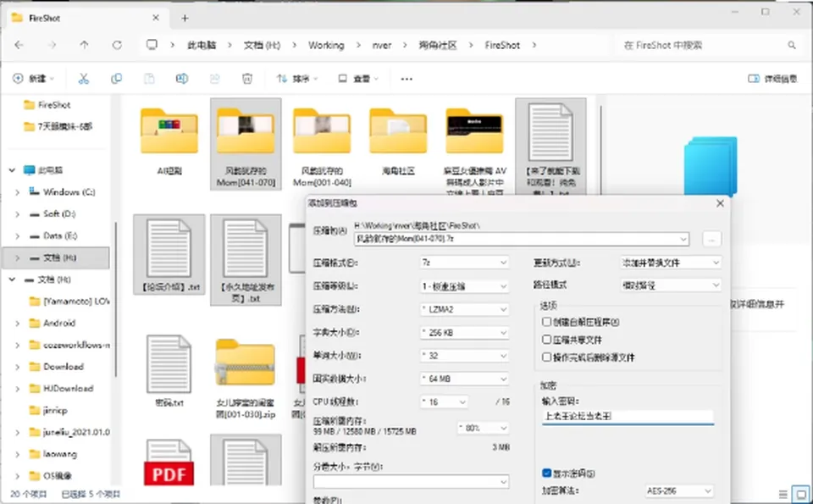
Task: Open the 字典大小 256 KB dropdown
Action: click(464, 332)
